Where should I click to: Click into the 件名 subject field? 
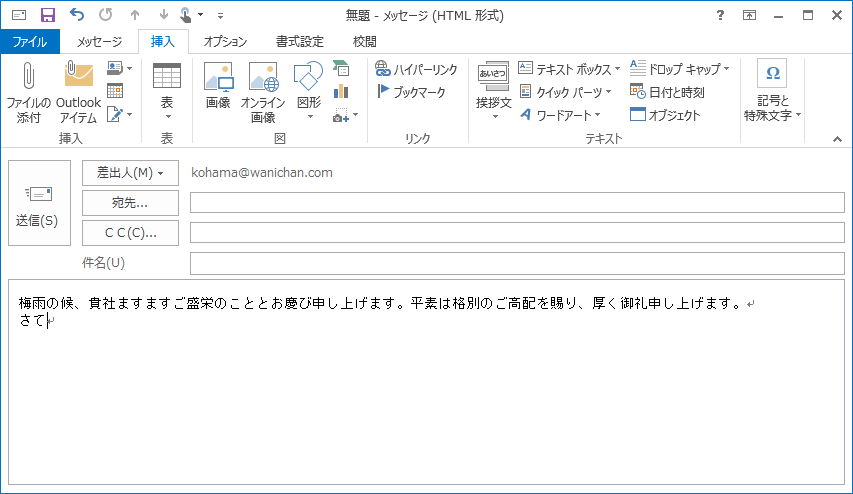[517, 264]
